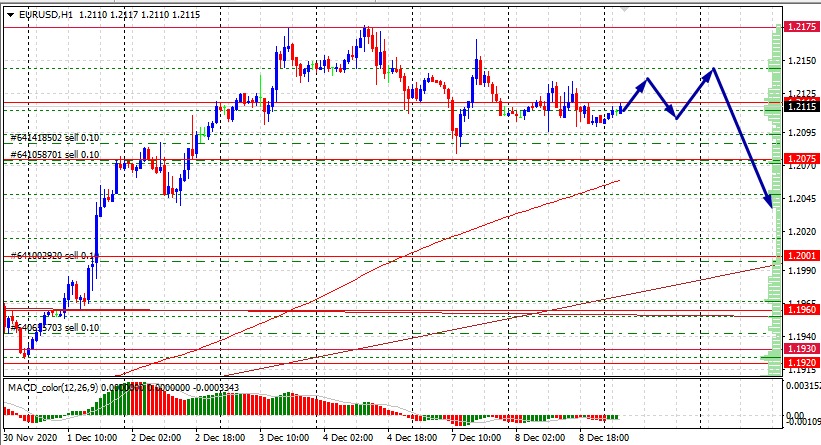This screenshot has height=445, width=821.
Task: Select sell order #641418502 label
Action: [x=54, y=138]
